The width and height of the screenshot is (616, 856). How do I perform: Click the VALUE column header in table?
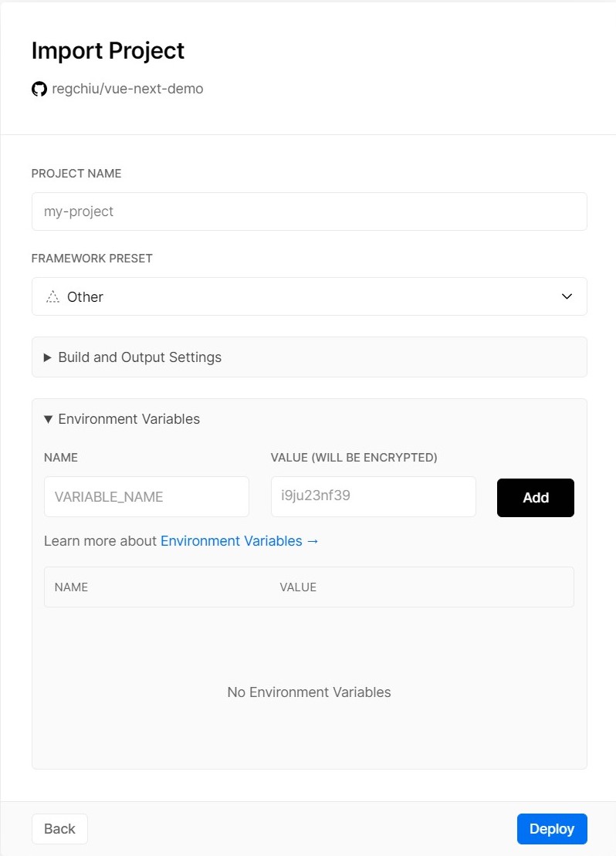298,587
